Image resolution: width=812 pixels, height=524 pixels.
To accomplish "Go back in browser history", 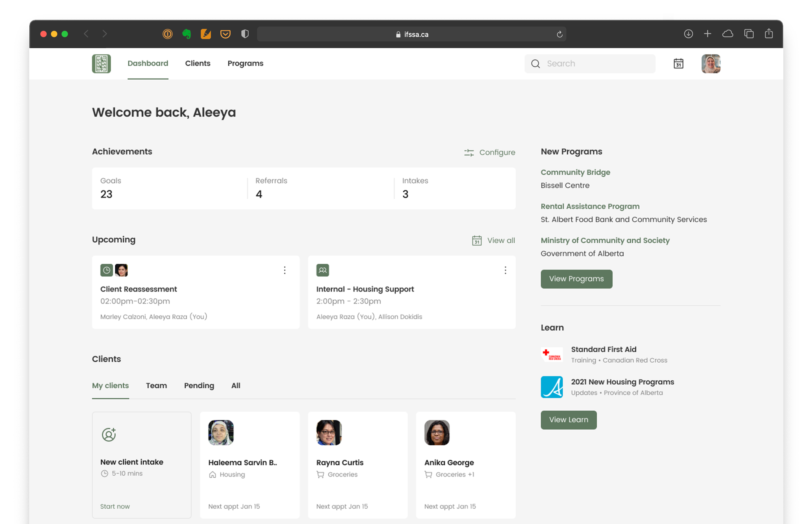I will click(x=86, y=34).
